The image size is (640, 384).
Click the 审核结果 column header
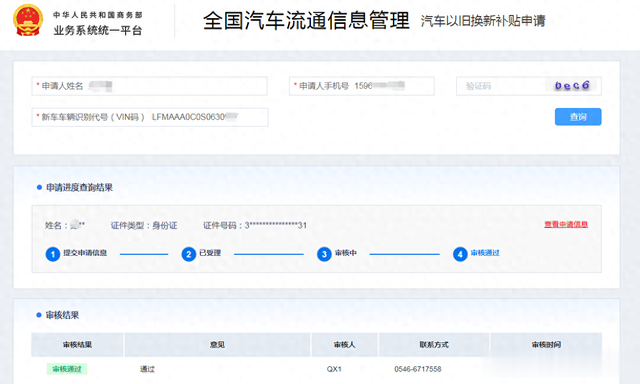77,345
